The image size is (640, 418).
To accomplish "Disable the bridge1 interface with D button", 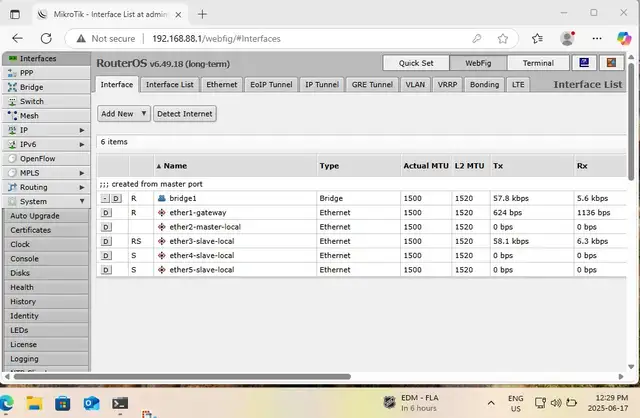I will (x=116, y=198).
